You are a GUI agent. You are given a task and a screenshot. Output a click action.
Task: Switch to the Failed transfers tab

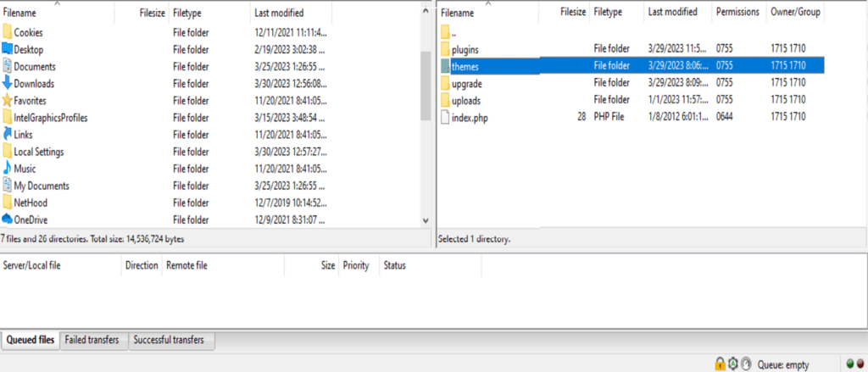tap(92, 340)
